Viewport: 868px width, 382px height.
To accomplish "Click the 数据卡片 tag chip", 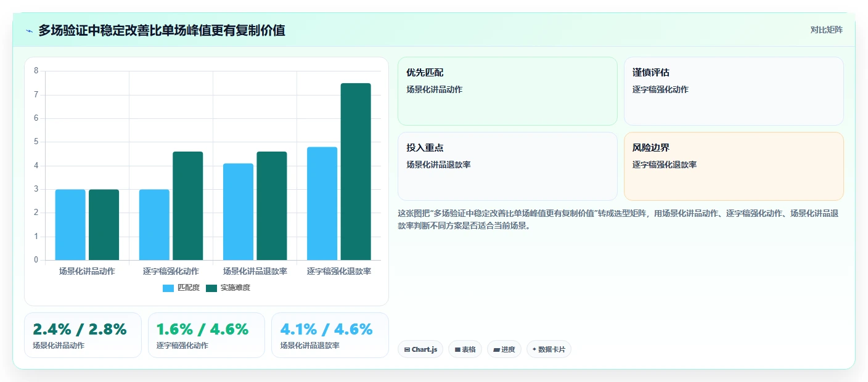I will pos(549,349).
